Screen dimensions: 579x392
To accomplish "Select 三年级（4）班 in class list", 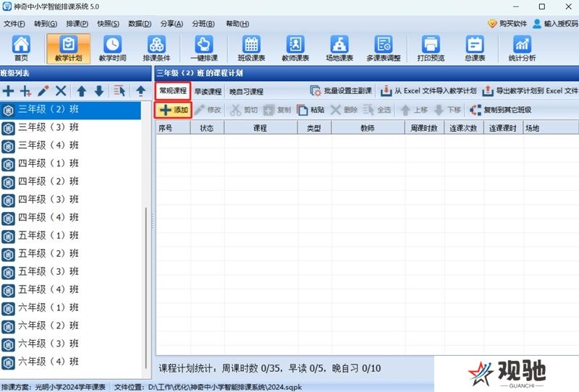I will point(70,145).
